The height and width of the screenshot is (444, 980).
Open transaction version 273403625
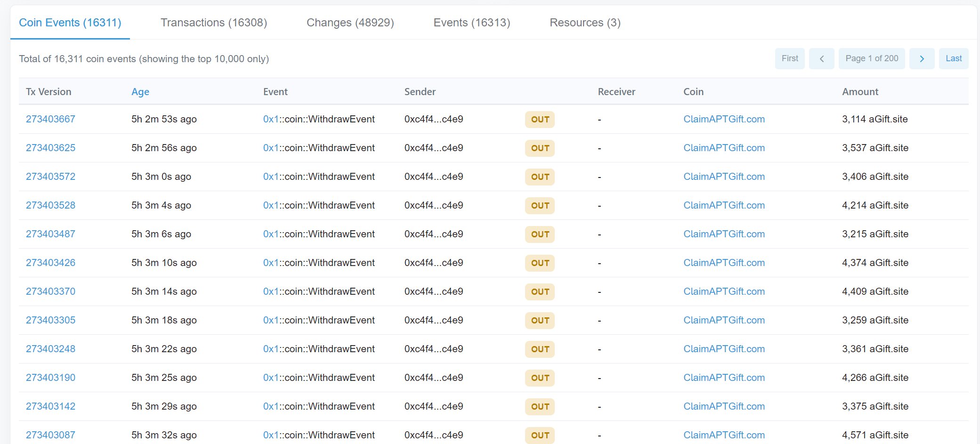click(x=50, y=148)
